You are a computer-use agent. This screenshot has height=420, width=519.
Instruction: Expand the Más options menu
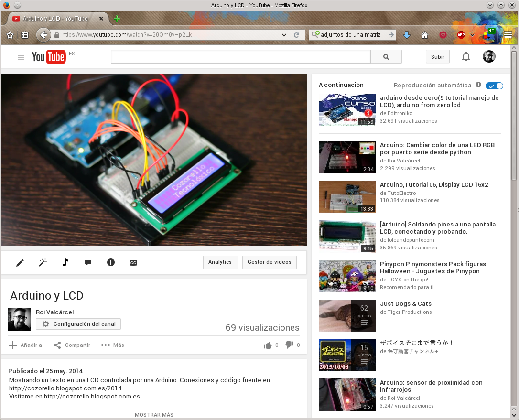point(112,345)
